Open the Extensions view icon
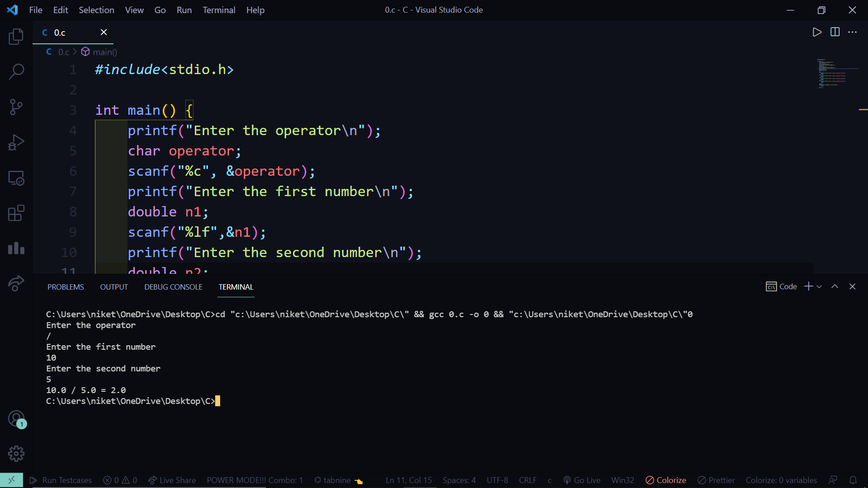Image resolution: width=868 pixels, height=488 pixels. 16,213
